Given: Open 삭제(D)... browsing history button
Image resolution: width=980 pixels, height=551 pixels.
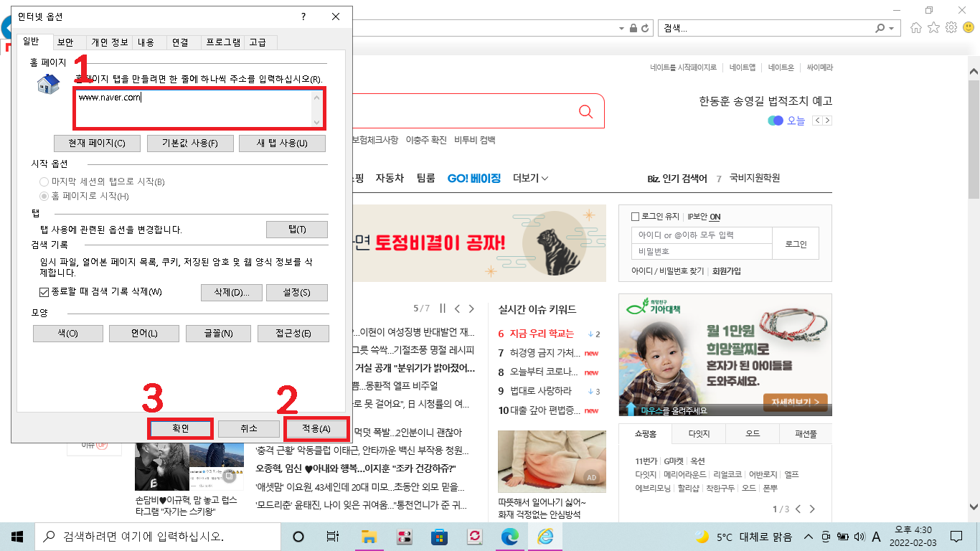Looking at the screenshot, I should pyautogui.click(x=231, y=293).
